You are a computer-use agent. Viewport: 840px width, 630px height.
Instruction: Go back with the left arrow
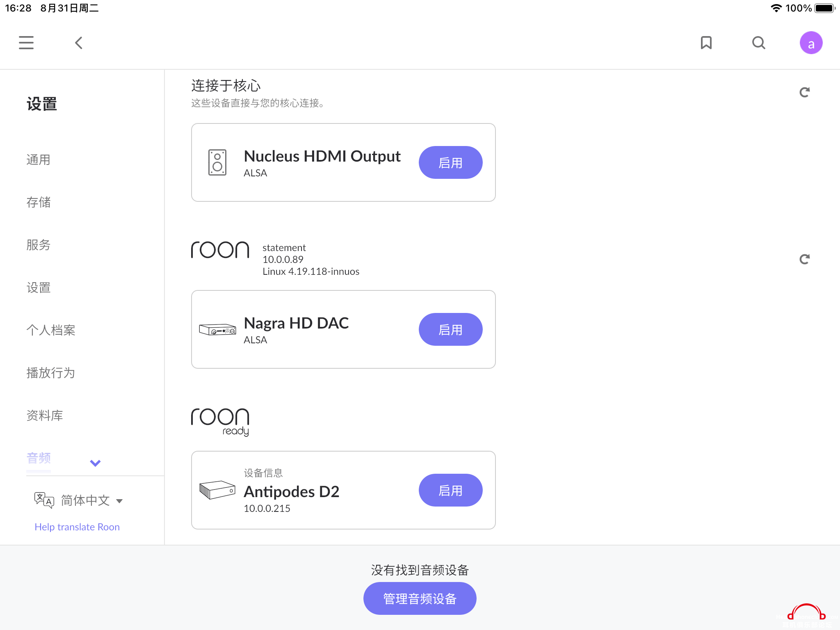pos(79,43)
